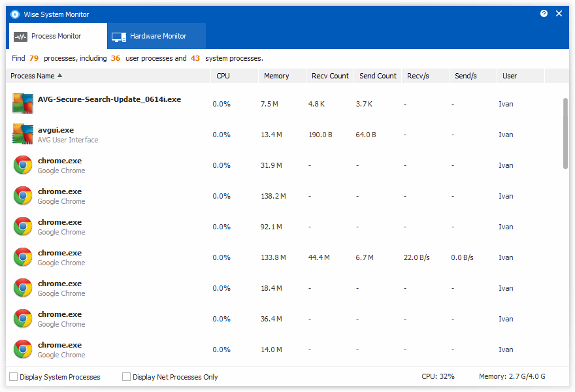Click the 31.9 M memory value

(x=271, y=165)
